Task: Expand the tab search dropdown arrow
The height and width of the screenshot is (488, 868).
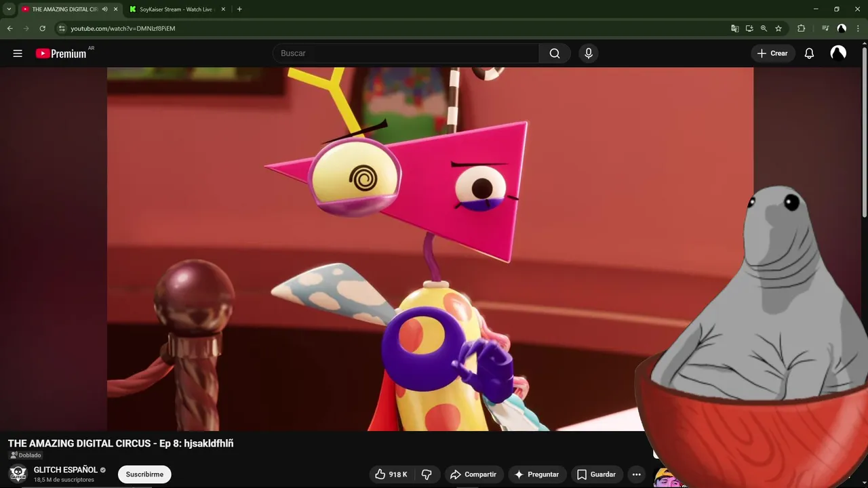Action: click(x=9, y=9)
